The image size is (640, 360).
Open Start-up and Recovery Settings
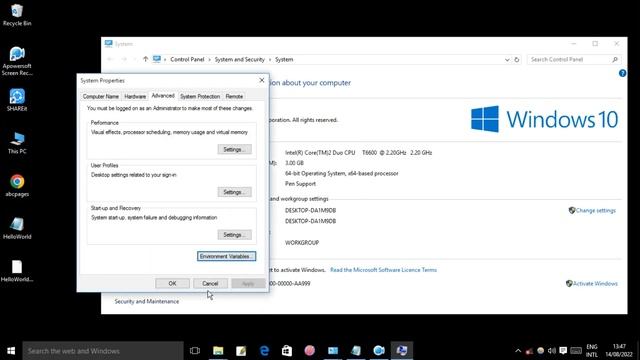pos(234,235)
